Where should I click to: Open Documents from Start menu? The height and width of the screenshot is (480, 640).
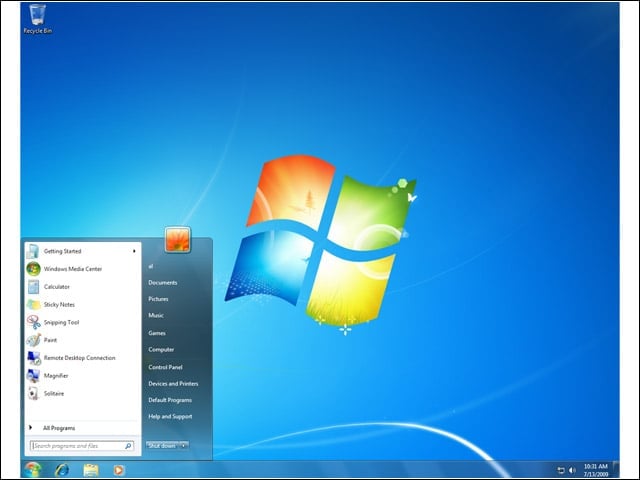point(162,282)
